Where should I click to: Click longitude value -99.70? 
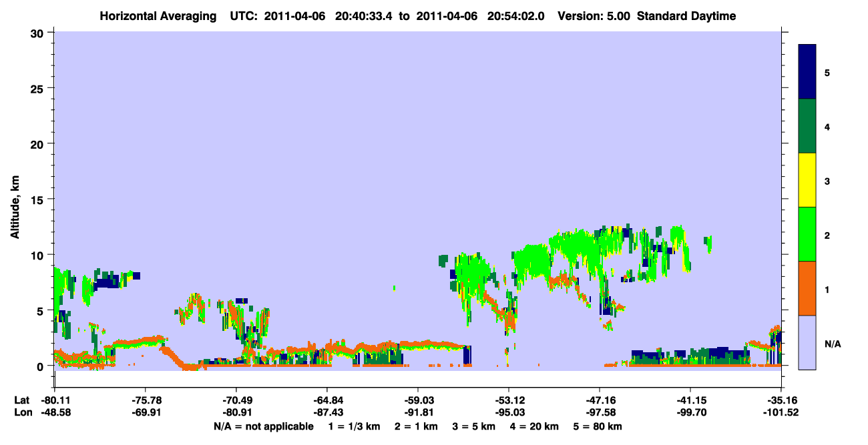pyautogui.click(x=690, y=412)
